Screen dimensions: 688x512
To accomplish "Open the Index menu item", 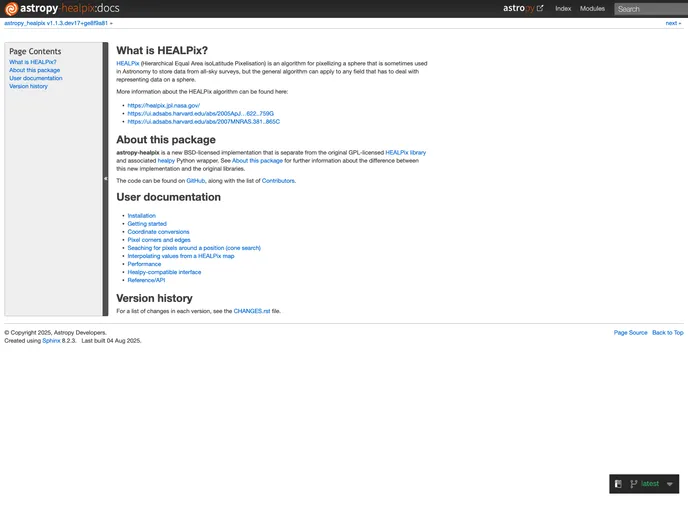I will point(563,9).
